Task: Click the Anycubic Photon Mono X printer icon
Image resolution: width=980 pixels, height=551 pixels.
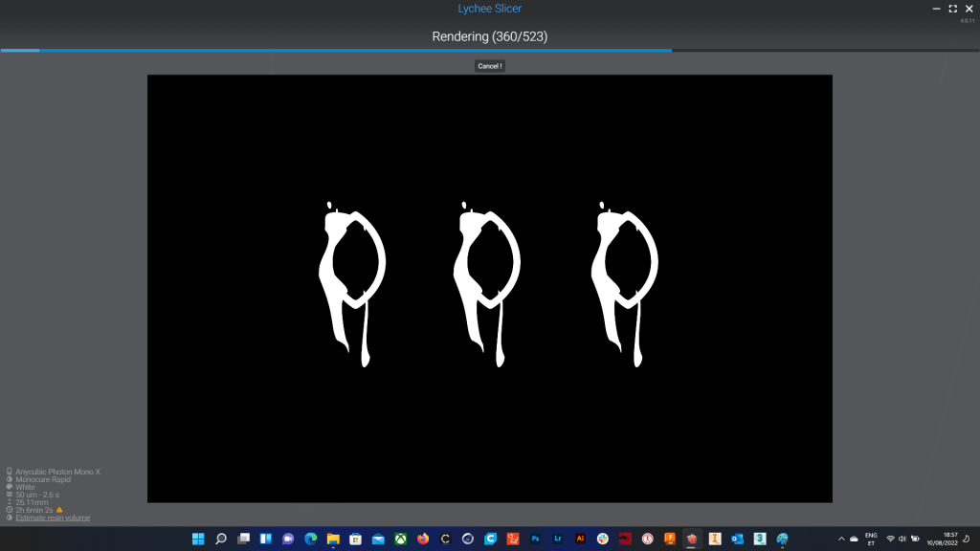Action: point(10,472)
